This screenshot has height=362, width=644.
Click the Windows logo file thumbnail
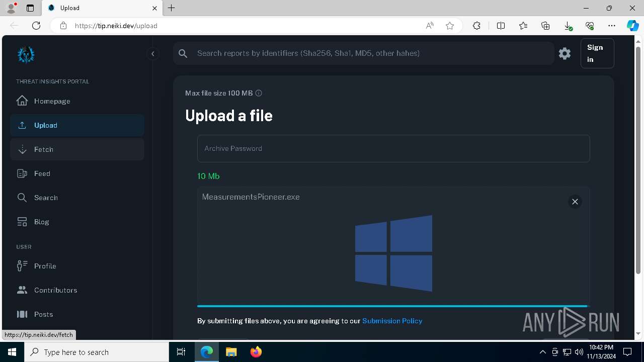[x=393, y=253]
